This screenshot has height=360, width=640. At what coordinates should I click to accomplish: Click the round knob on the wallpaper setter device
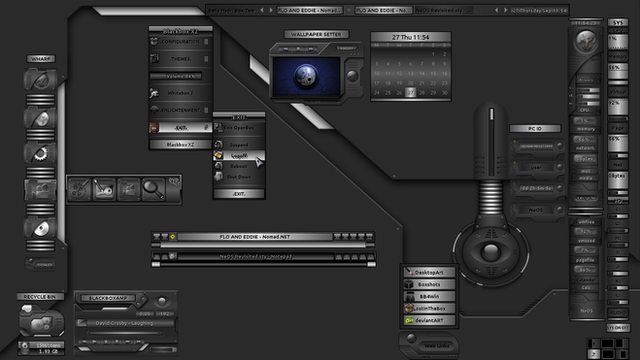point(352,76)
